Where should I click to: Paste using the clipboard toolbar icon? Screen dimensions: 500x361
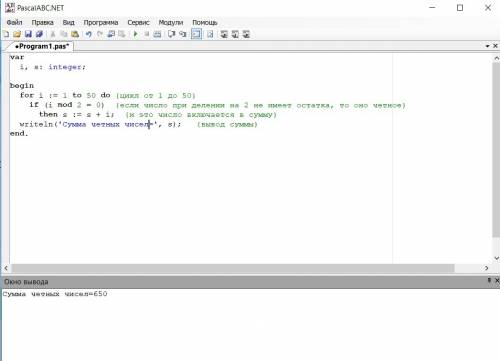tap(75, 34)
